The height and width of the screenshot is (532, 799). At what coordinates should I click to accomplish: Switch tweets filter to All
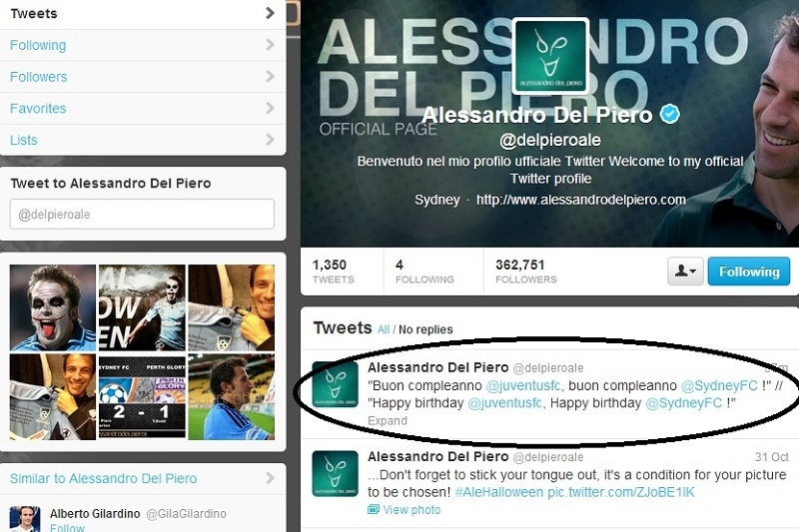384,330
